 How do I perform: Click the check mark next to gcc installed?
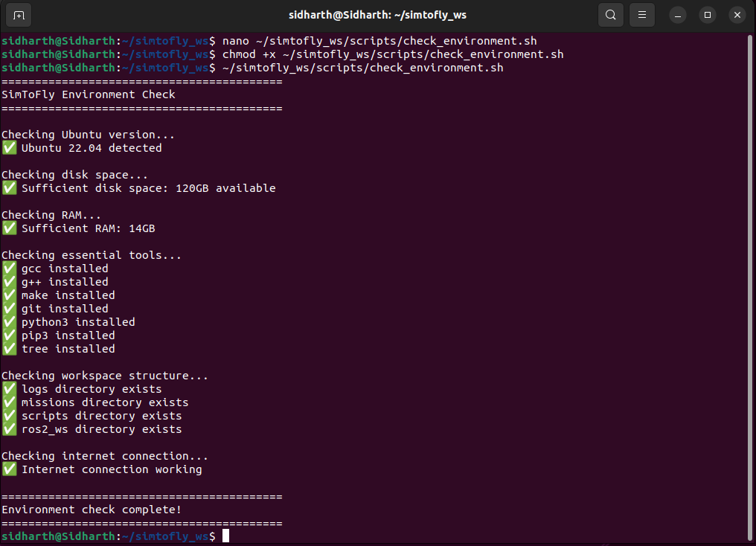9,269
